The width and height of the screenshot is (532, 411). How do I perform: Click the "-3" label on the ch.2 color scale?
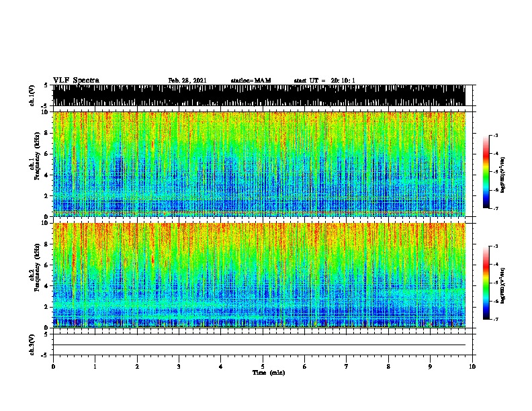496,246
